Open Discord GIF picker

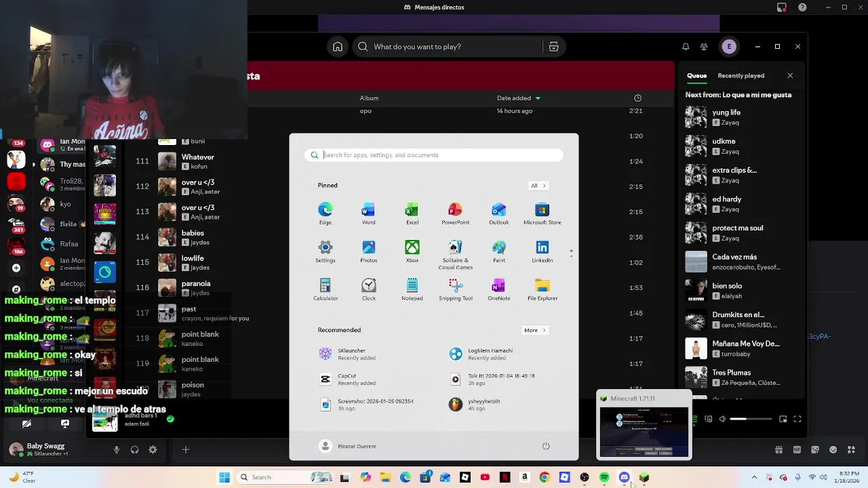pos(797,449)
